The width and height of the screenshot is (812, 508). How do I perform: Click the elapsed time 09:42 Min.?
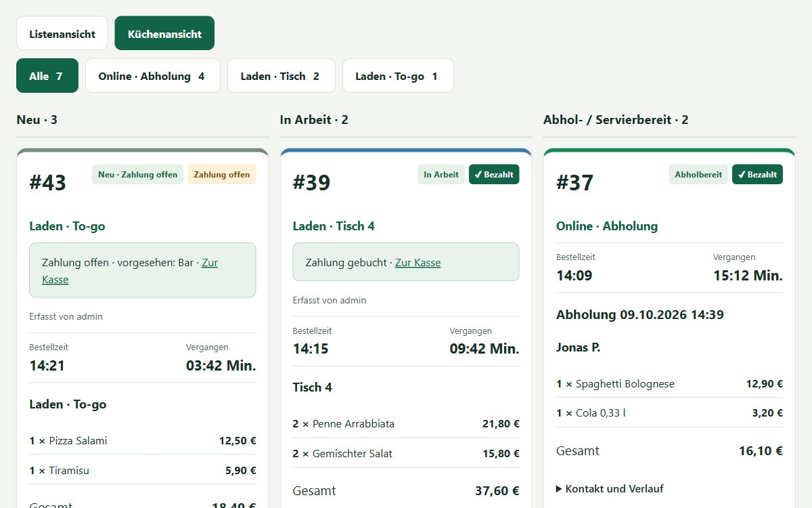[x=484, y=349]
